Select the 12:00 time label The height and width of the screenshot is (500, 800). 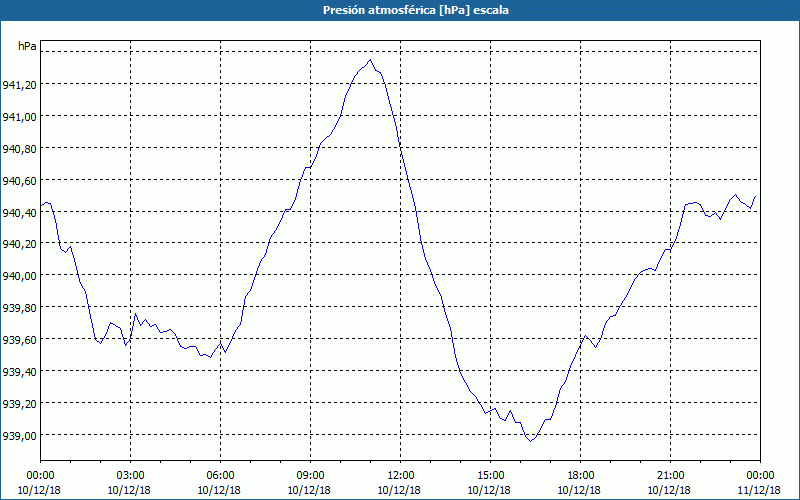[x=401, y=476]
